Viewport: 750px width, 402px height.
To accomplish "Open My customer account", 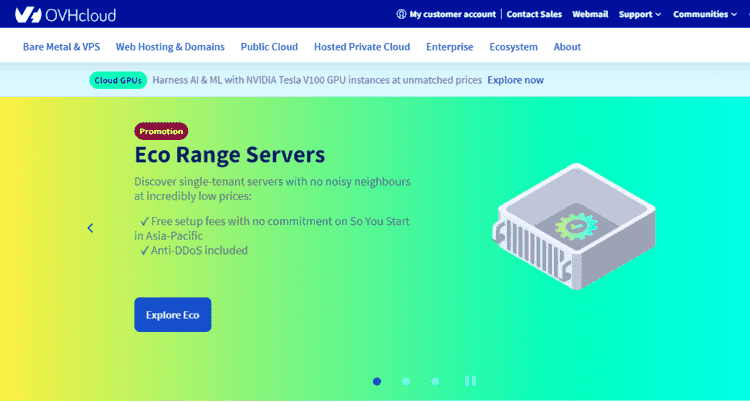I will click(452, 14).
